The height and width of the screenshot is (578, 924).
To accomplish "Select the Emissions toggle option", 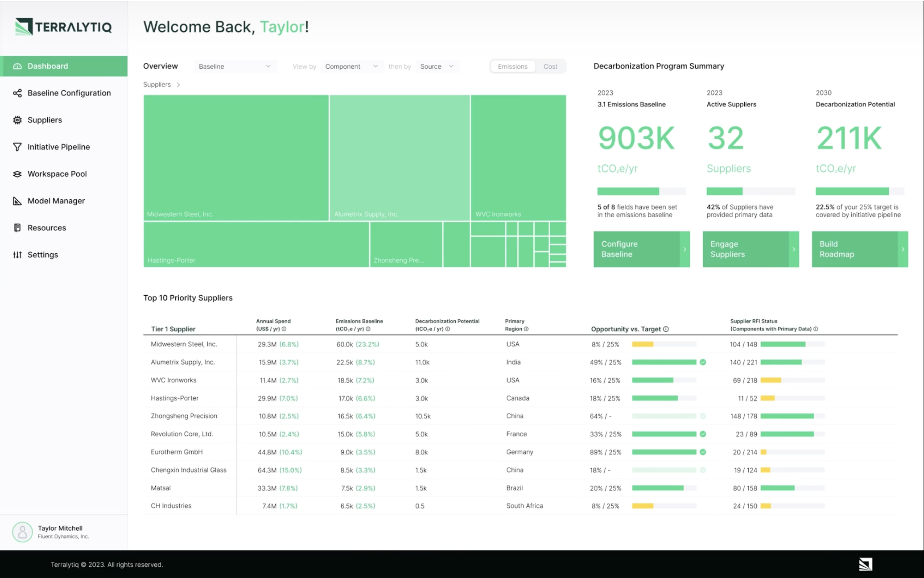I will point(512,66).
